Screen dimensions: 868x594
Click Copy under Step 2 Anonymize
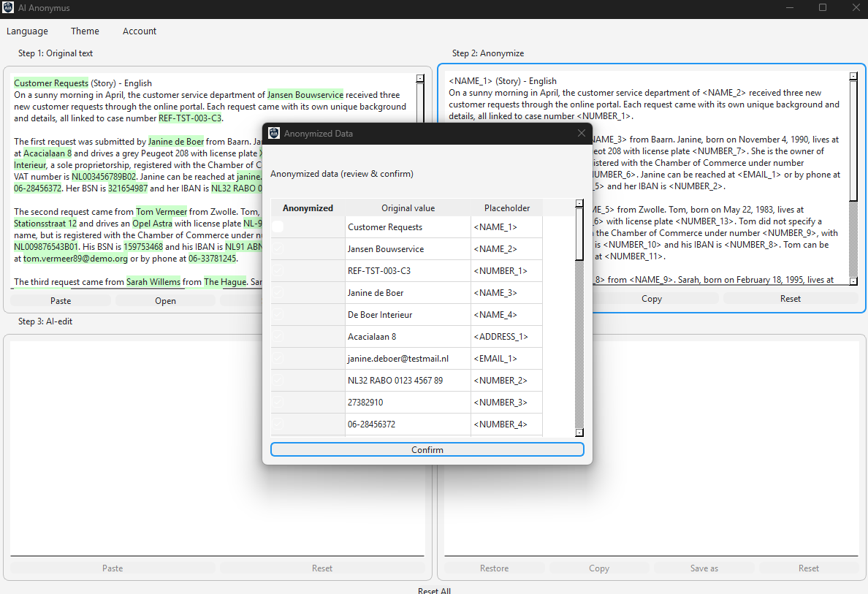[x=652, y=298]
